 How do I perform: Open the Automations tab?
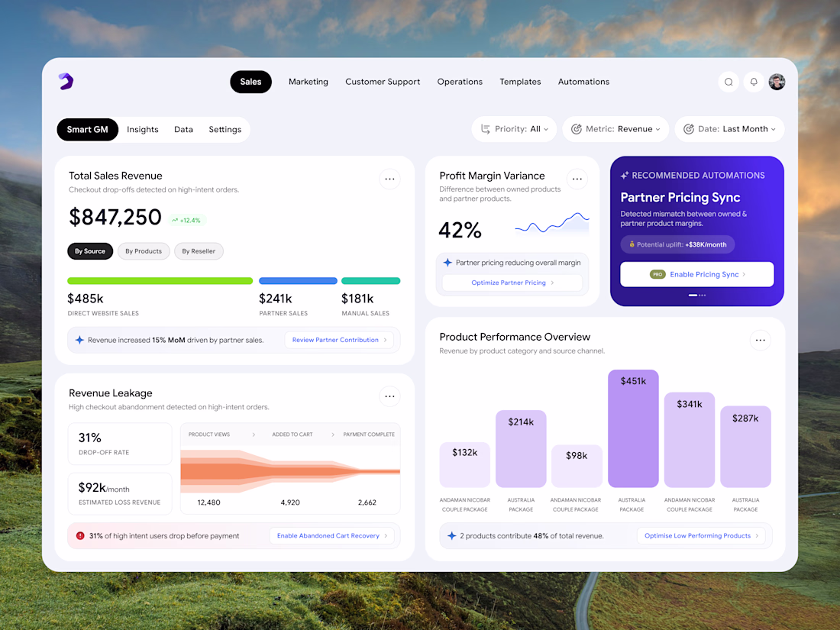point(584,82)
